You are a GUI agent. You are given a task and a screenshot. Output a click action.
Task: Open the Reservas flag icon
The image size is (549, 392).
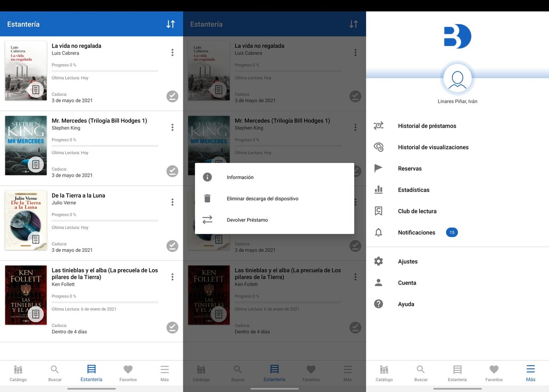pos(378,168)
